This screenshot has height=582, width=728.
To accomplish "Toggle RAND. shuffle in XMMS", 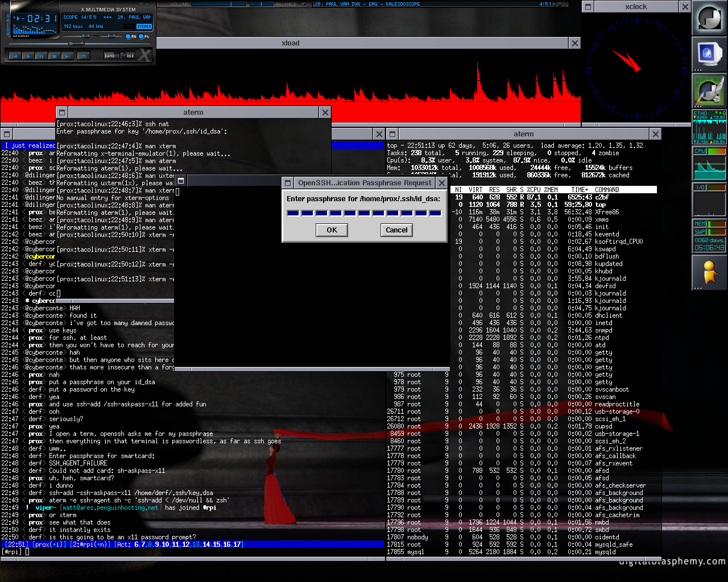I will (x=111, y=55).
